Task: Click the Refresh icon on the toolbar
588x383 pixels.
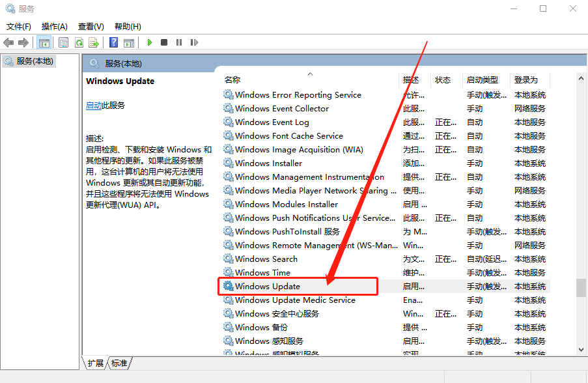Action: tap(78, 42)
